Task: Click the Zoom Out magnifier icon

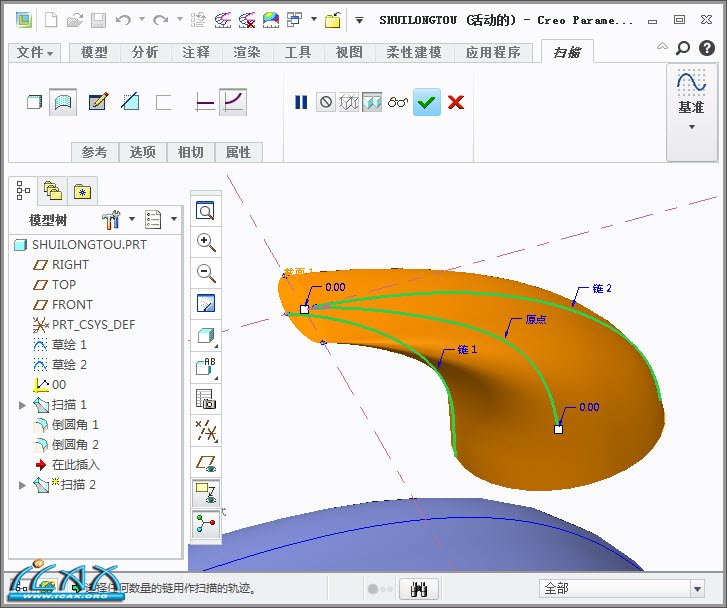Action: pos(206,272)
